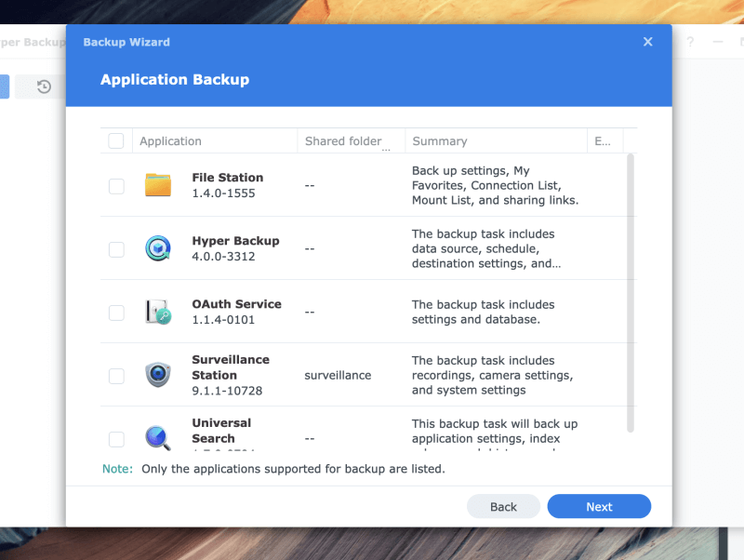Enable backup for Universal Search
744x560 pixels.
(116, 437)
